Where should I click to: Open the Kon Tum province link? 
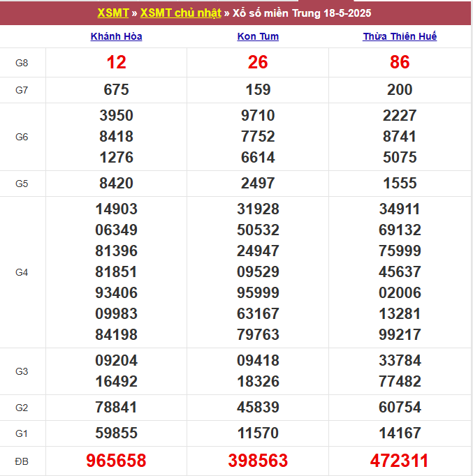click(x=258, y=36)
